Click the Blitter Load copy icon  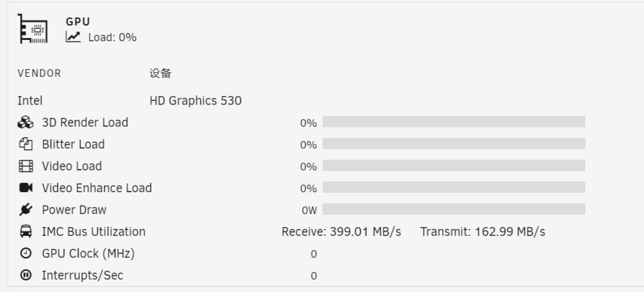coord(26,144)
